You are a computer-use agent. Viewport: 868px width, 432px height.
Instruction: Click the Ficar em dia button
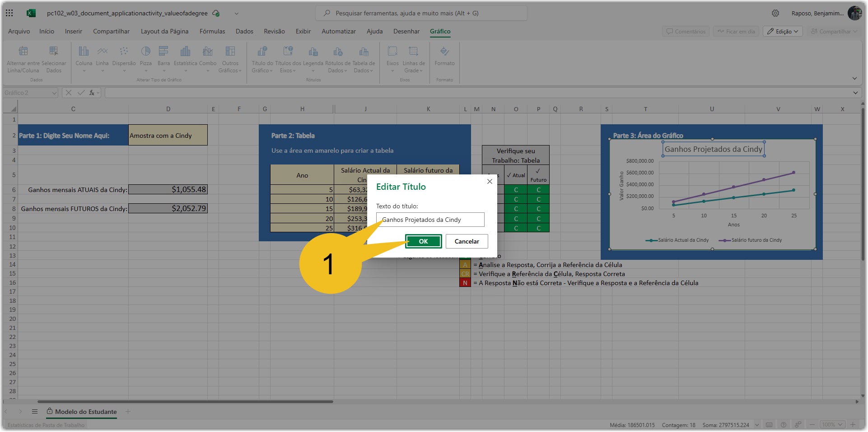click(736, 31)
